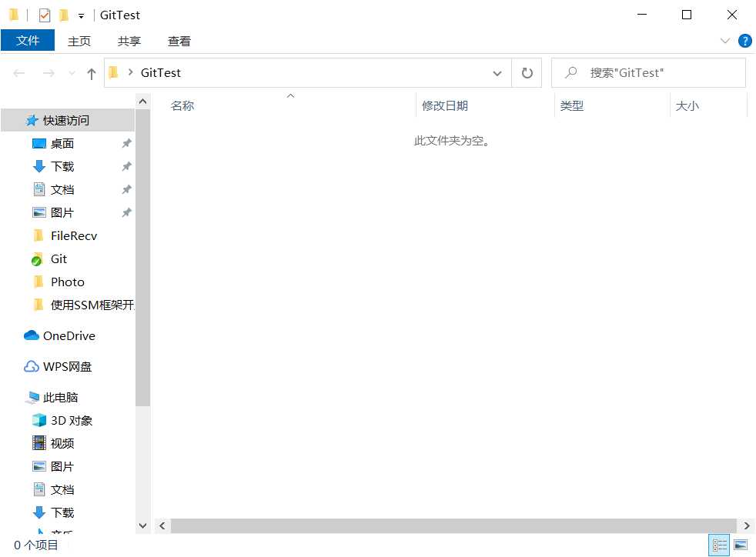Unpin 桌面 from quick access
Screen dimensions: 756x557
(126, 143)
